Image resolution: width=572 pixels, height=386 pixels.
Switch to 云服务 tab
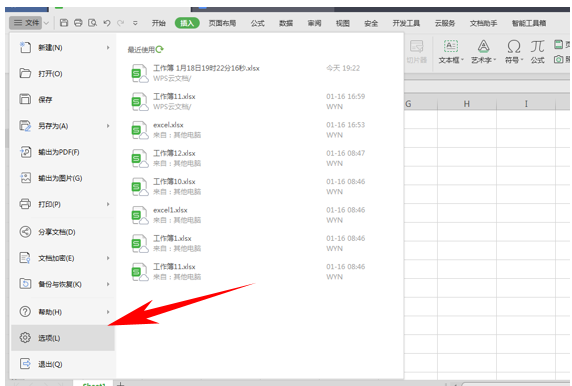pyautogui.click(x=445, y=23)
